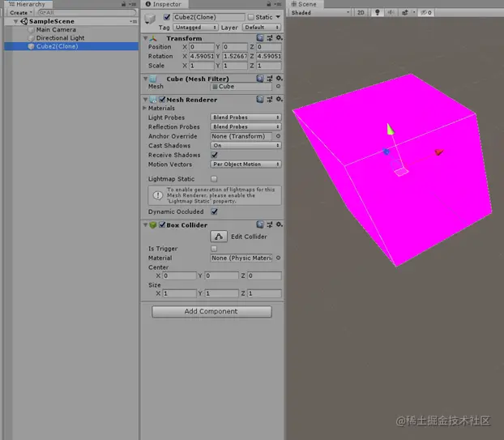Open Mesh object picker circle
This screenshot has width=504, height=440.
coord(279,87)
